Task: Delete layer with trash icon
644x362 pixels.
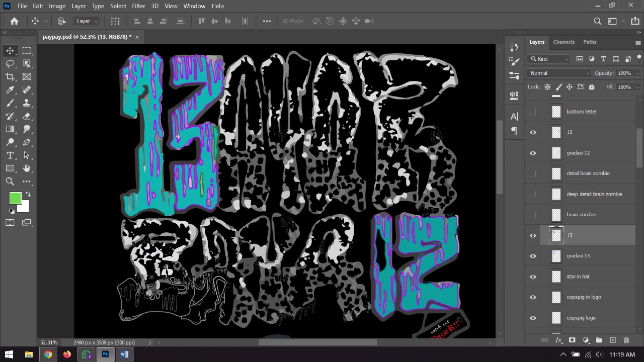Action: pos(626,340)
